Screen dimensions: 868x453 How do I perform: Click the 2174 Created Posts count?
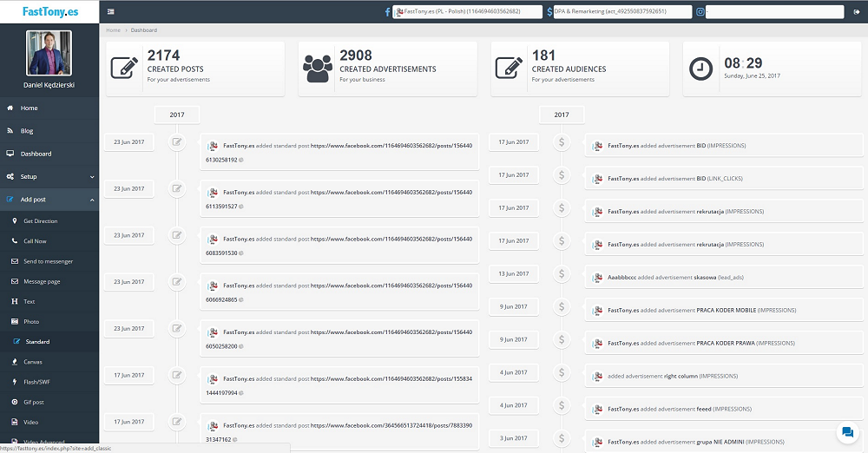[x=163, y=56]
